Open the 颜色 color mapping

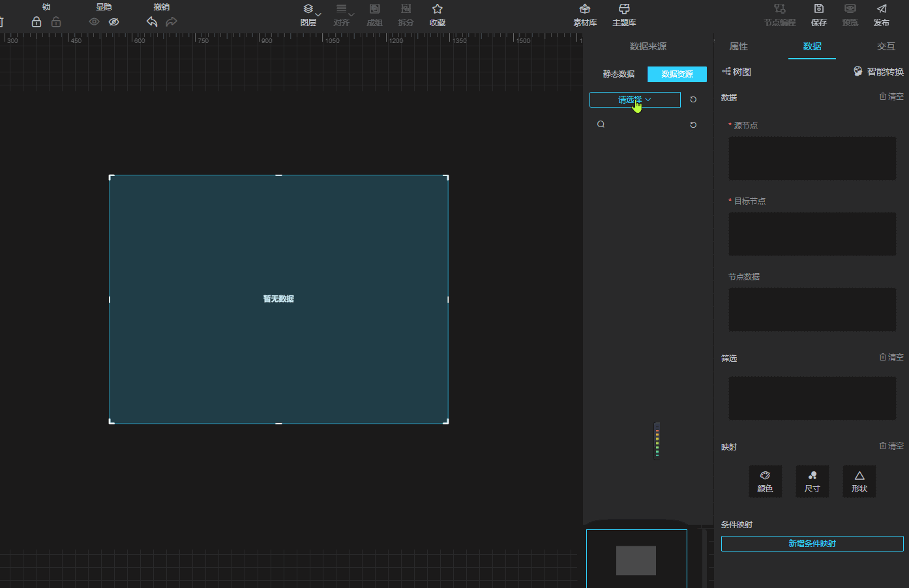pos(766,482)
